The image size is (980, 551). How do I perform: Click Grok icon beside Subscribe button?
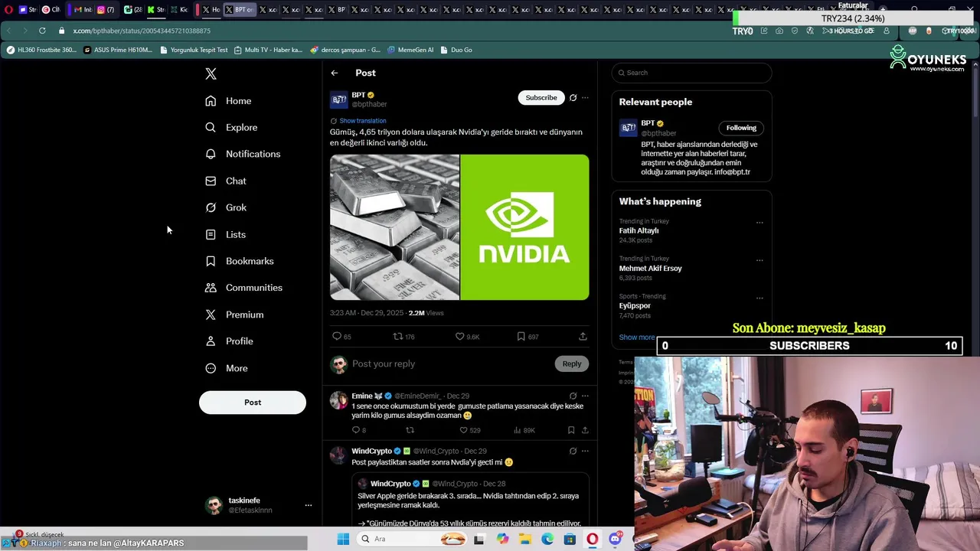click(573, 98)
